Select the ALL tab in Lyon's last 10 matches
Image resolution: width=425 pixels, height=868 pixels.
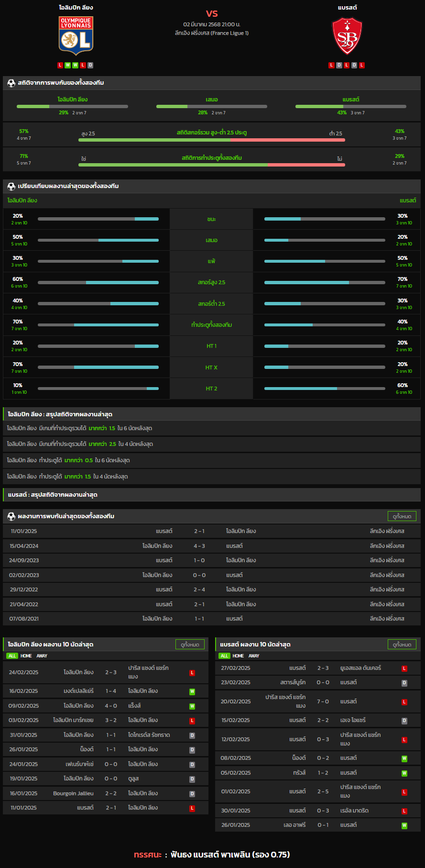pos(12,656)
